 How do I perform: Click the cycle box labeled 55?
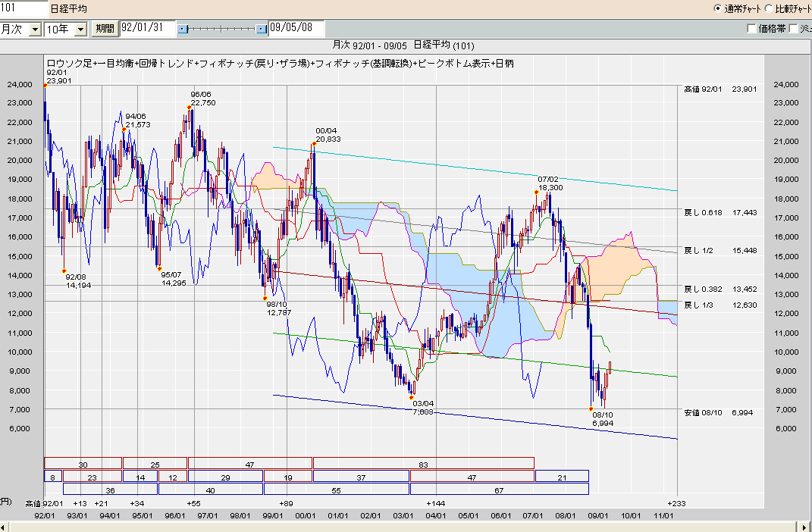(x=336, y=489)
